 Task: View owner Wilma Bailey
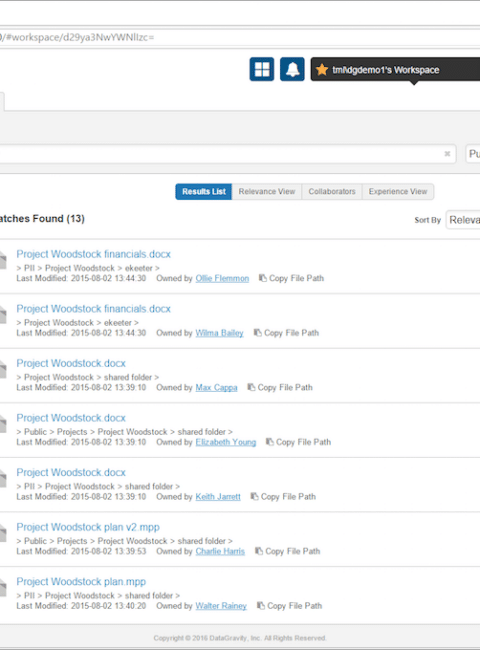[x=219, y=333]
